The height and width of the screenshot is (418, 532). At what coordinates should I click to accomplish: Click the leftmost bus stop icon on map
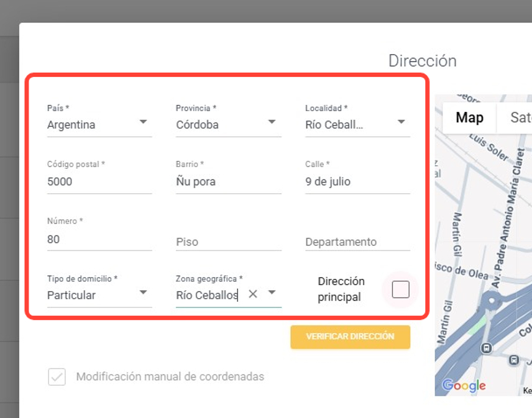[487, 348]
